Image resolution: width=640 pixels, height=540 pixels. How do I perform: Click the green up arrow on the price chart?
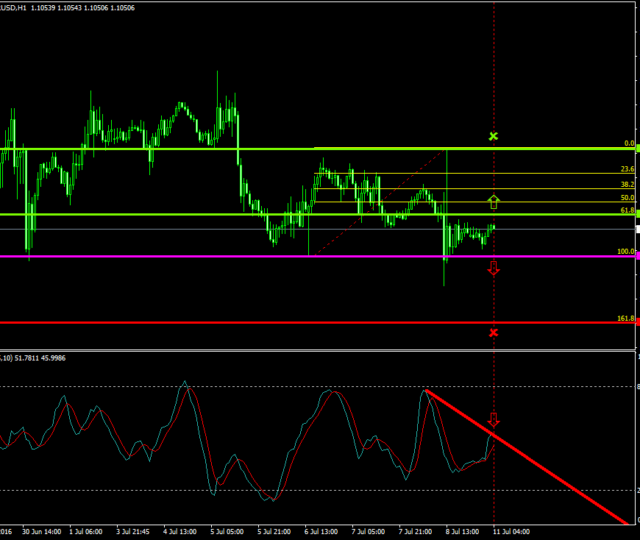coord(493,203)
